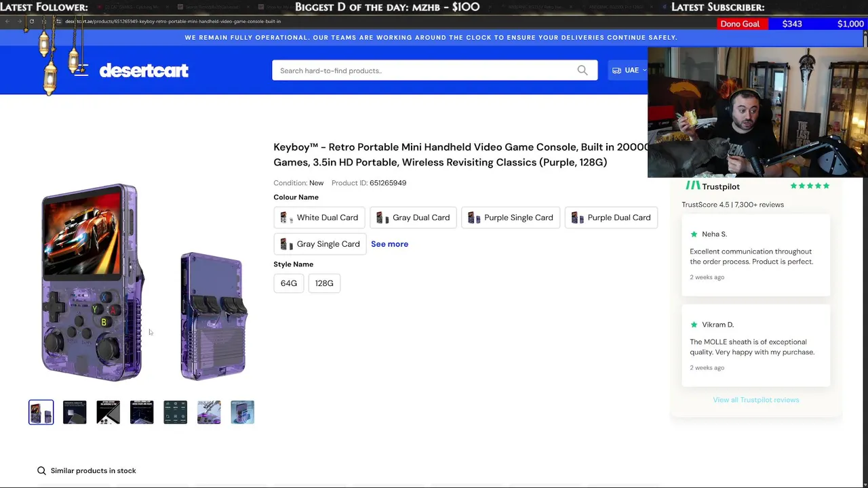Open the UAE country dropdown

click(629, 70)
